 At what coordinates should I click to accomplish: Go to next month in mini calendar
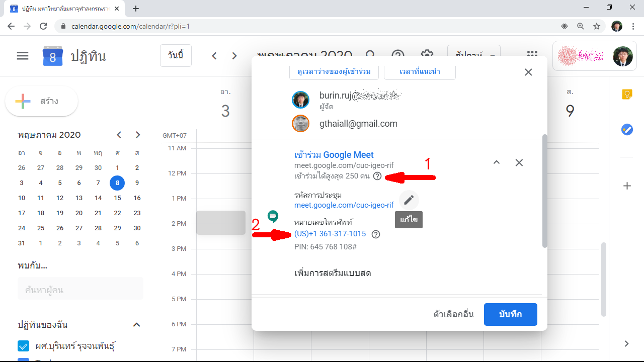(x=138, y=135)
